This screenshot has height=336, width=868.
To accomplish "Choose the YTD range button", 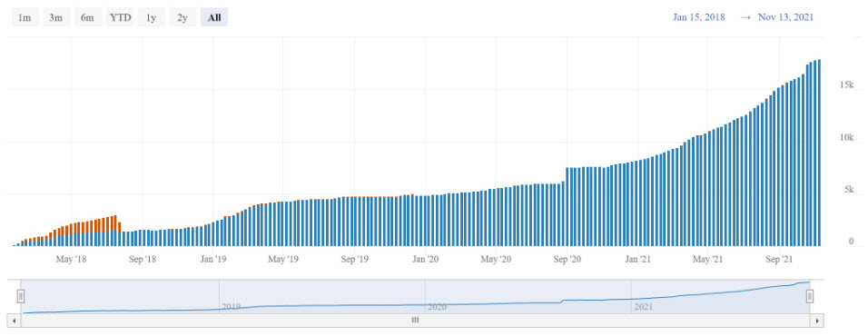I will coord(120,17).
